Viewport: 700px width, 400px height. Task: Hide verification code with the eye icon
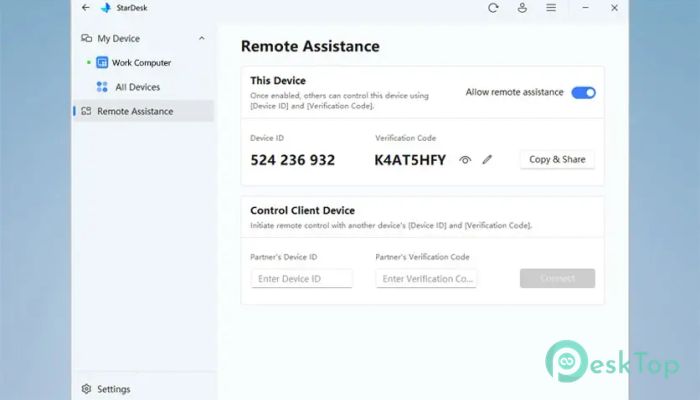click(465, 160)
